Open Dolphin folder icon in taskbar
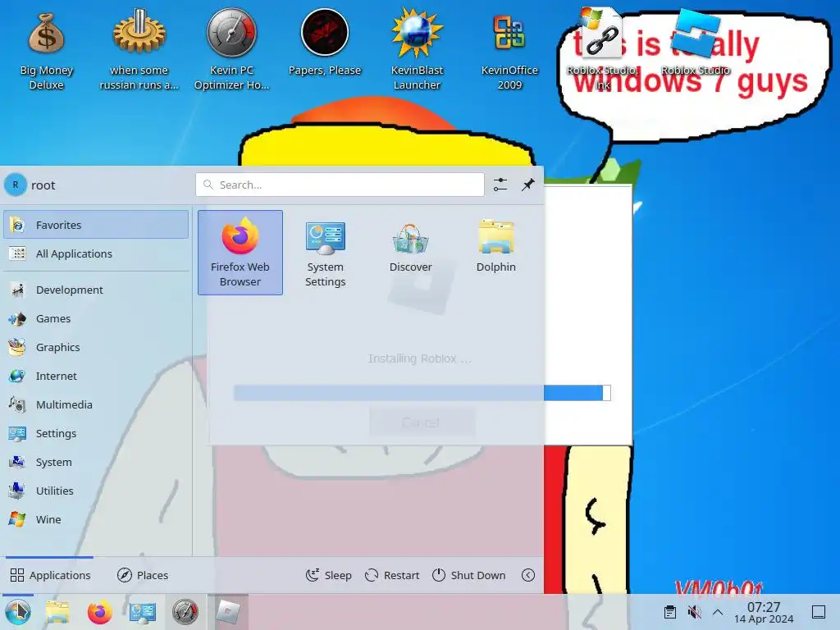This screenshot has width=840, height=630. (57, 612)
